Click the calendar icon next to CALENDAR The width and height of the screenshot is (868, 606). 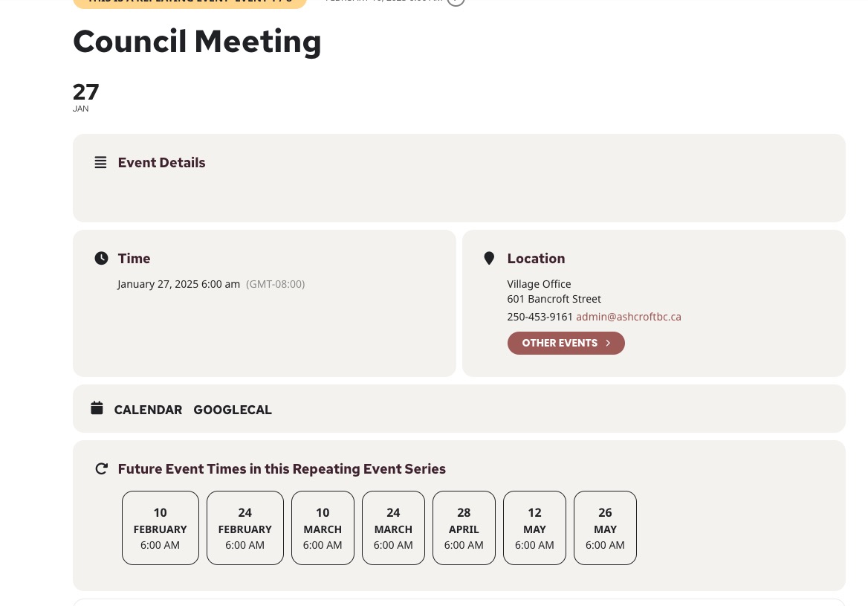coord(97,408)
